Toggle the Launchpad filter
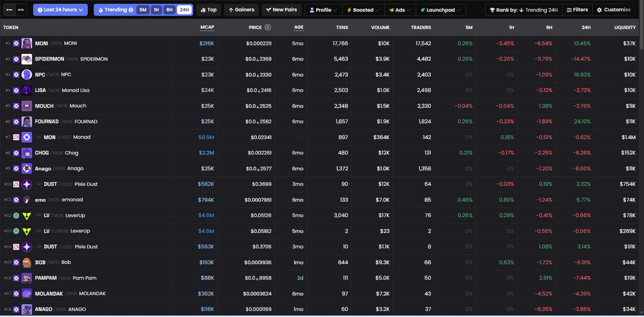 click(x=441, y=10)
